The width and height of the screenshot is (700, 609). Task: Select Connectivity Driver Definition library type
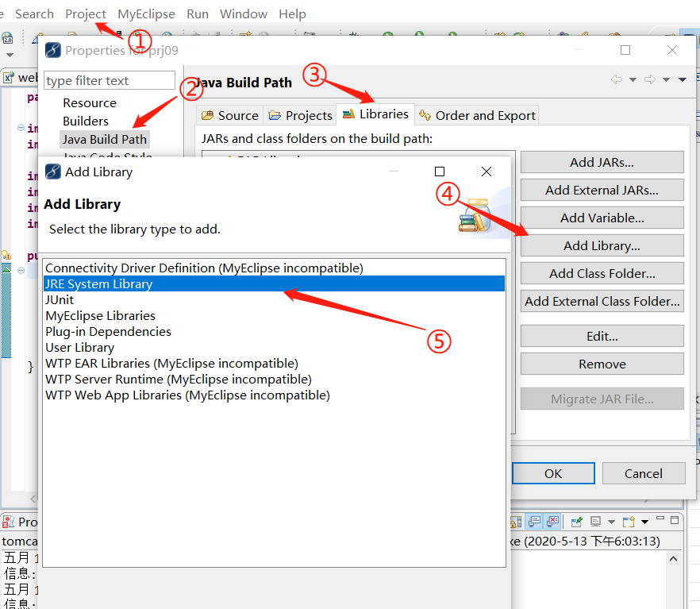[x=274, y=268]
